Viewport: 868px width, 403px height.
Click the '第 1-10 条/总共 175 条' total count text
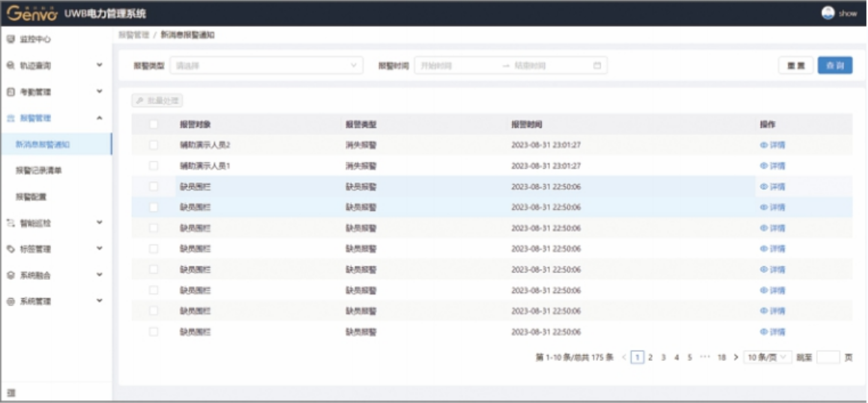(x=575, y=357)
